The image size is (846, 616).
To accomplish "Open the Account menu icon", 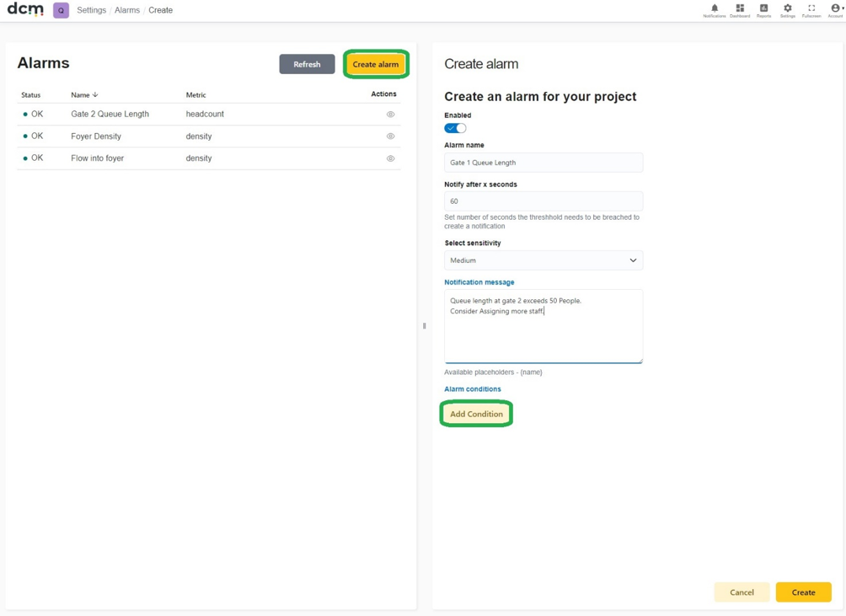I will (836, 8).
